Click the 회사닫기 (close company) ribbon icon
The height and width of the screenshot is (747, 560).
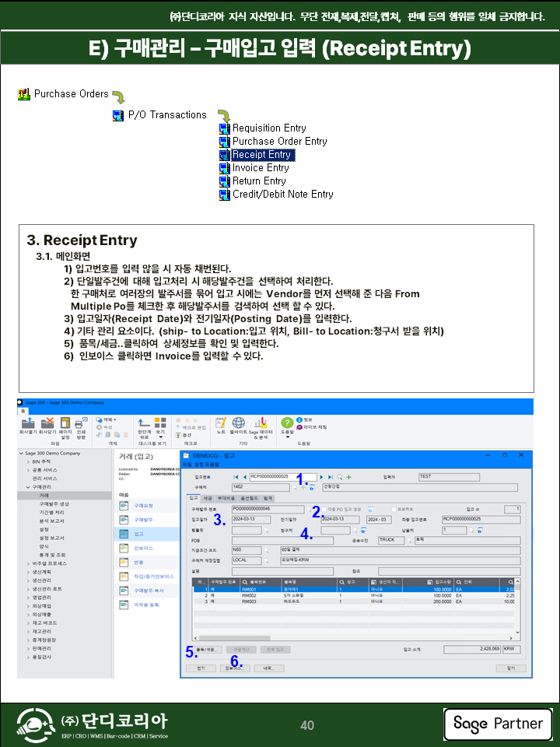tap(47, 423)
